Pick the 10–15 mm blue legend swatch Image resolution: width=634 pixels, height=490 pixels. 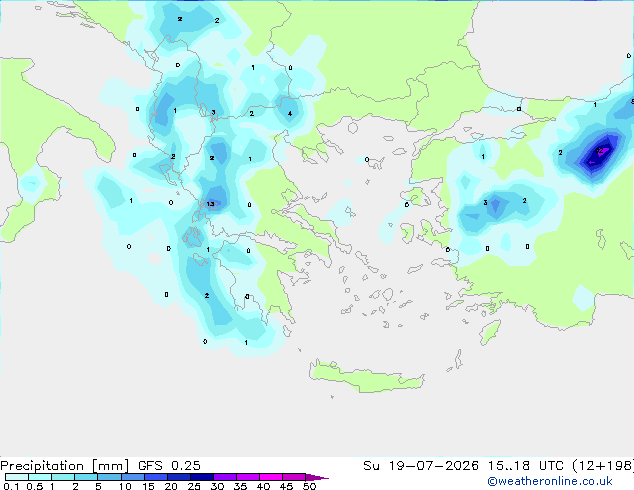[x=133, y=477]
